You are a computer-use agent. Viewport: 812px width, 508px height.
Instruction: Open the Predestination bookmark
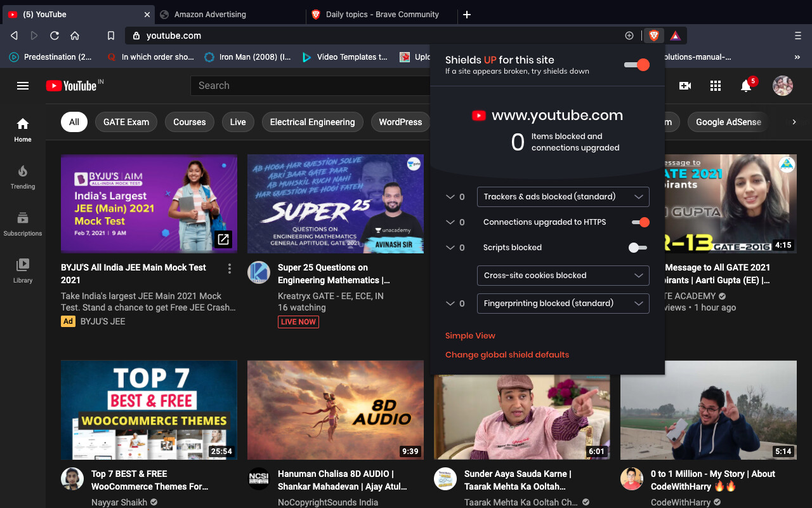(x=51, y=57)
